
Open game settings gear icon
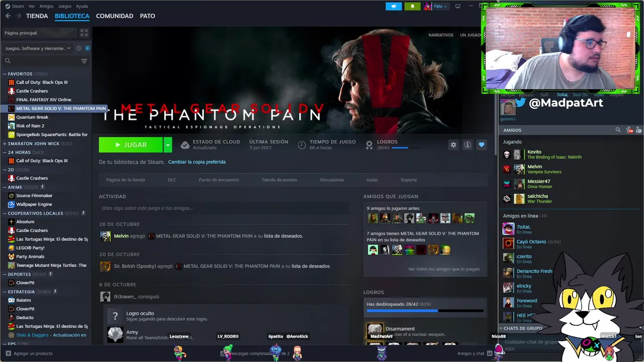pos(453,145)
